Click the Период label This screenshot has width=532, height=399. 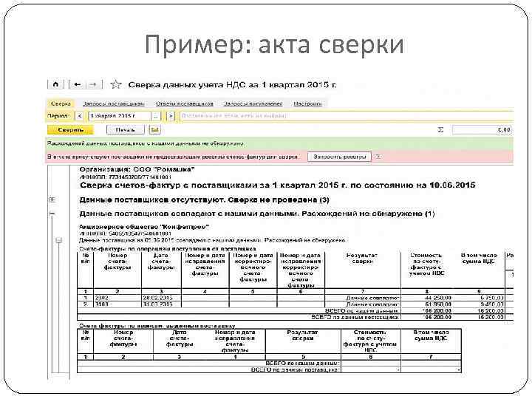(58, 116)
